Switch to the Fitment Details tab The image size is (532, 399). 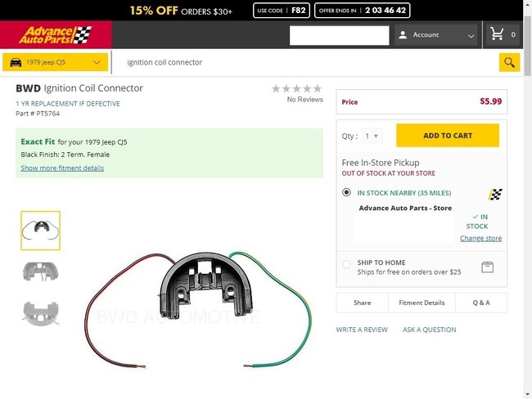click(x=422, y=303)
